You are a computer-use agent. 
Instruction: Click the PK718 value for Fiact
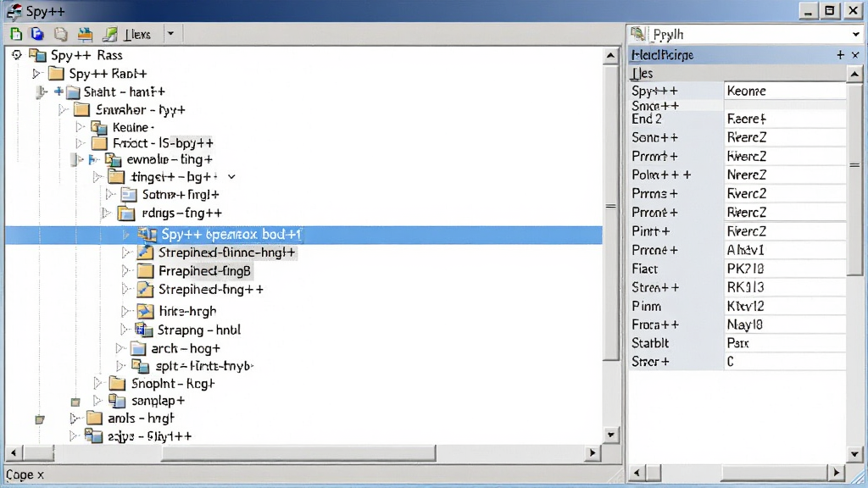pyautogui.click(x=785, y=269)
